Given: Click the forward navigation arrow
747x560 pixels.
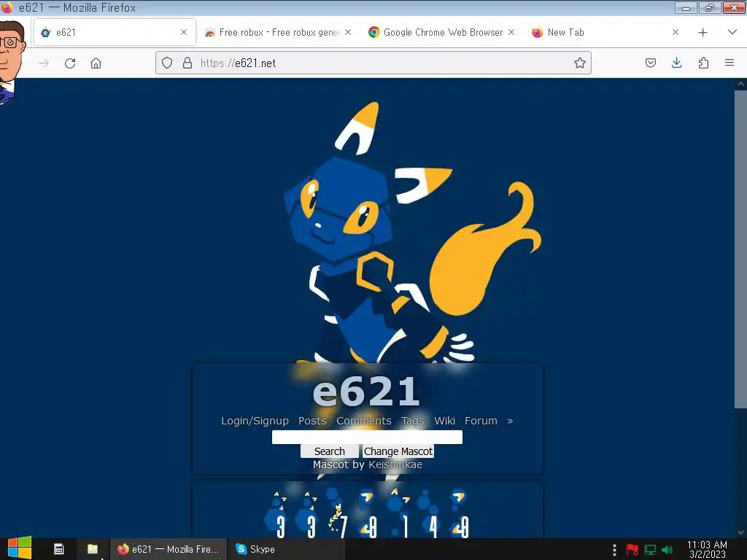Looking at the screenshot, I should pos(44,63).
